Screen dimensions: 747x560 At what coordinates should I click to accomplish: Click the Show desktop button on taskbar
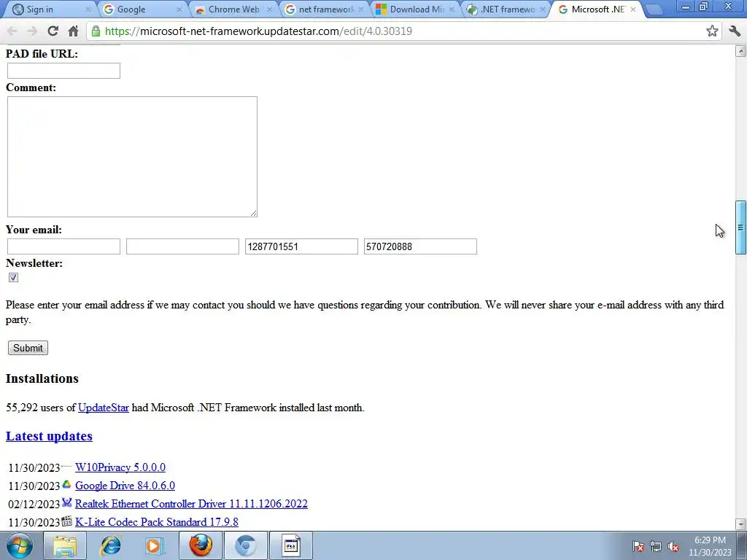click(742, 545)
